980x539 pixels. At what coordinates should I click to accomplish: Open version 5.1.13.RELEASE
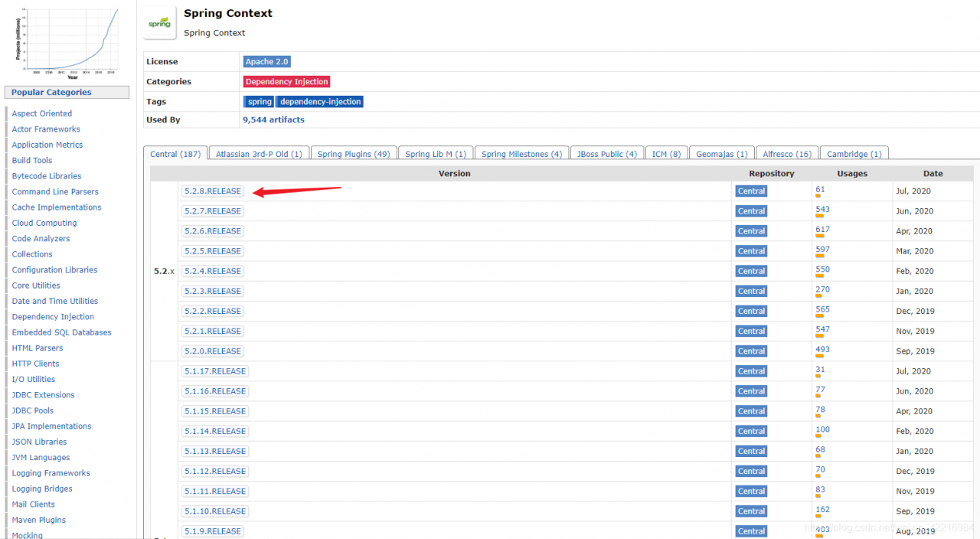tap(215, 451)
